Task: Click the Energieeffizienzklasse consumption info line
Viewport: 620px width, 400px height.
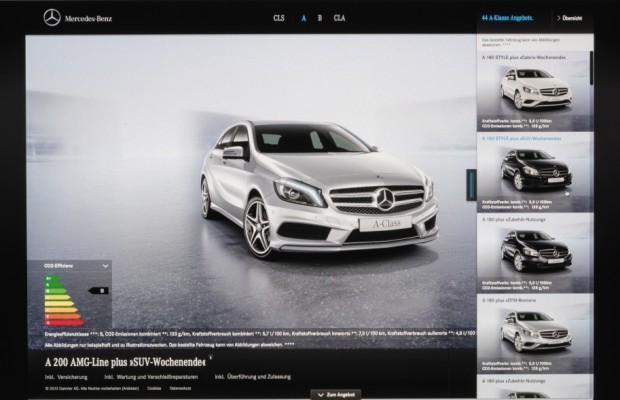Action: click(x=260, y=334)
